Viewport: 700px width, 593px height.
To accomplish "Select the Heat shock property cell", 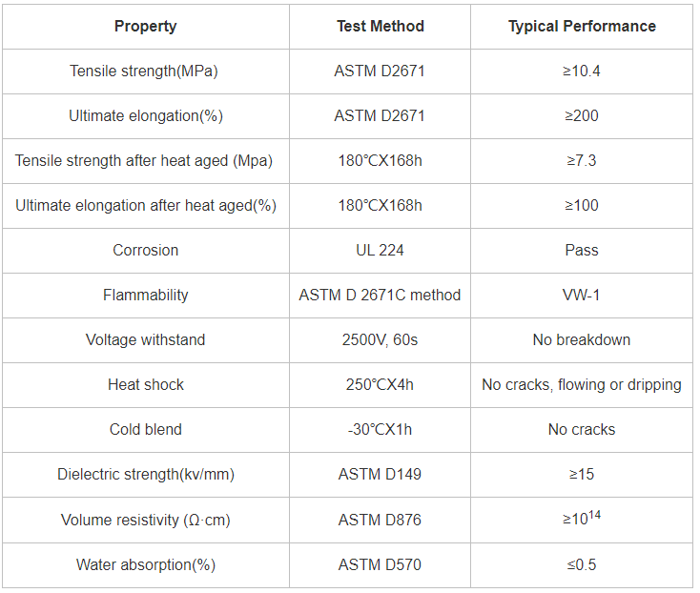I will tap(146, 385).
